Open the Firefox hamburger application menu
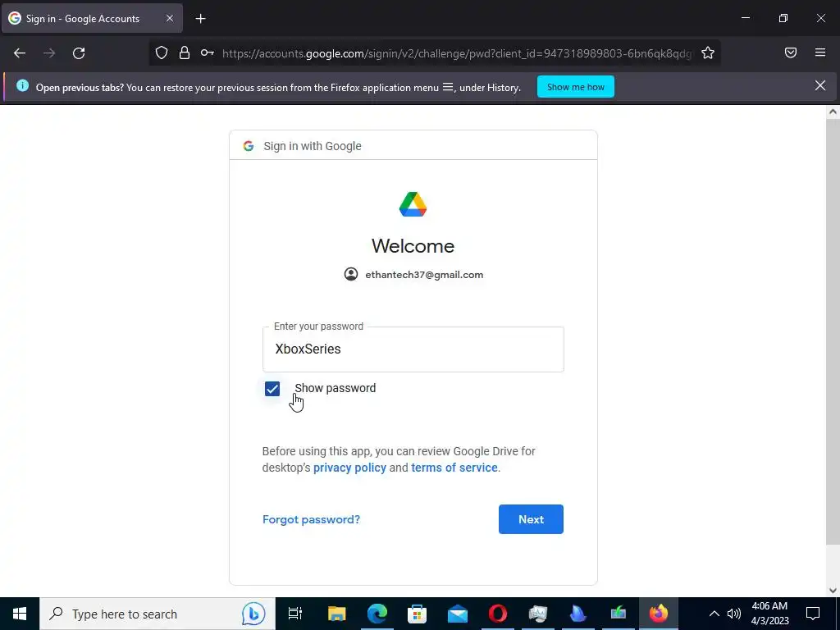Viewport: 840px width, 630px height. click(x=820, y=52)
